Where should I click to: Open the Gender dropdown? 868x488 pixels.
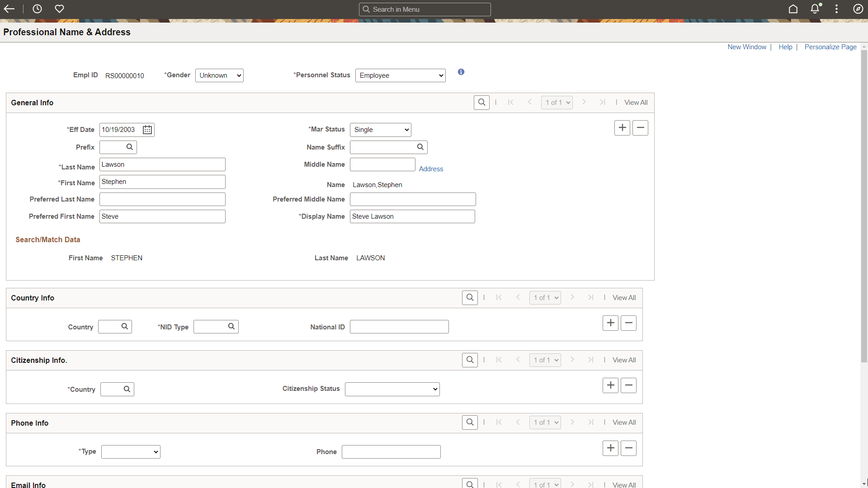coord(219,75)
